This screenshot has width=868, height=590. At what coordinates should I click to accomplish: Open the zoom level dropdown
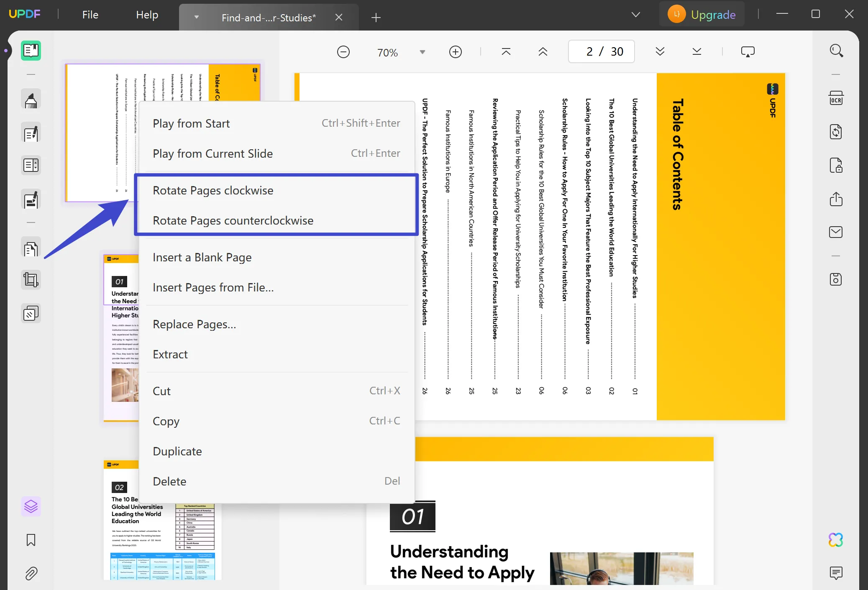[x=422, y=52]
